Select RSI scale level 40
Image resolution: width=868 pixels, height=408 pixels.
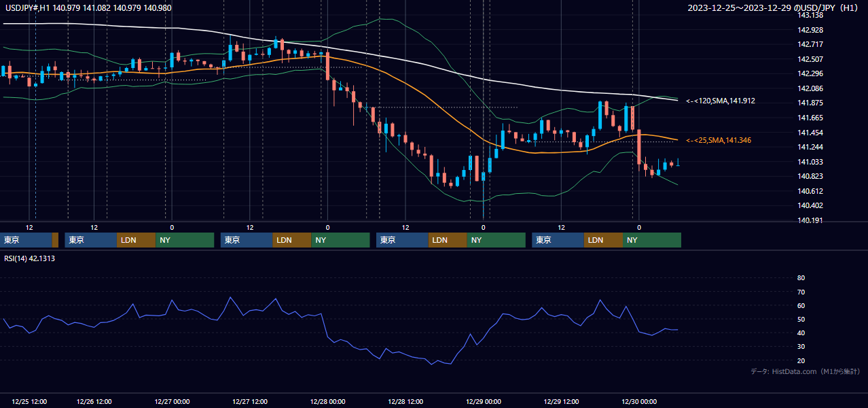point(801,333)
